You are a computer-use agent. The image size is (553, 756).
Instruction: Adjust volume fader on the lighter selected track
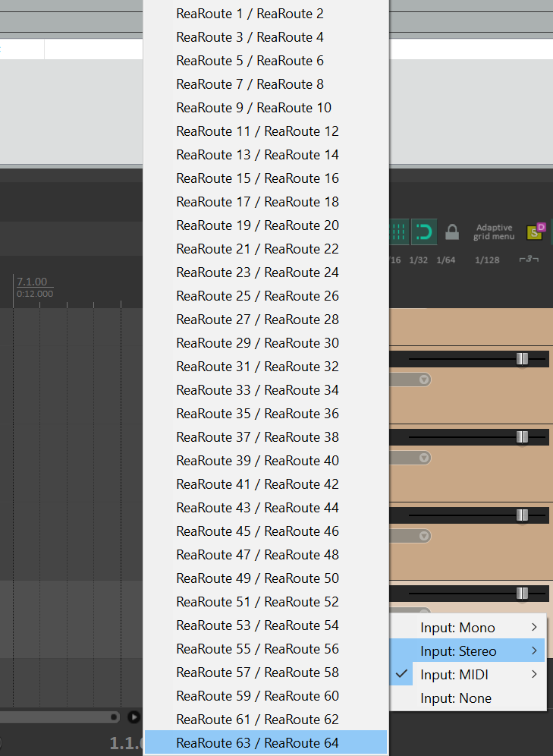tap(522, 593)
